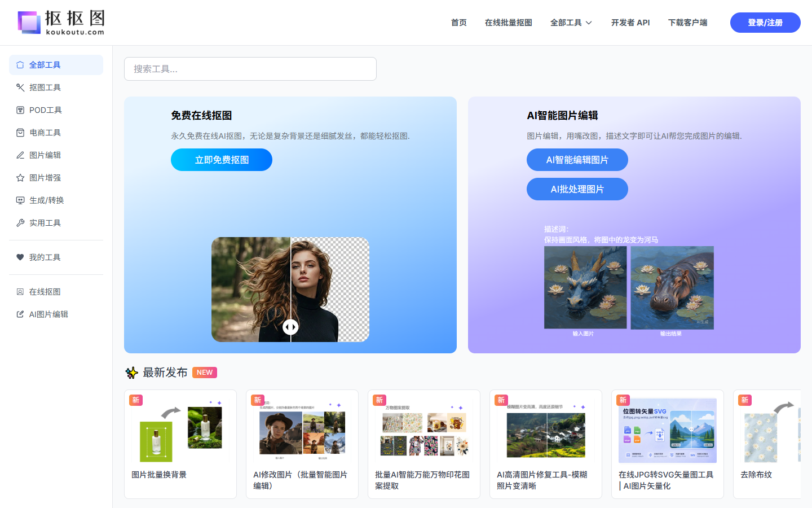This screenshot has width=812, height=508.
Task: Click the 免费在线抠图 heading
Action: (201, 115)
